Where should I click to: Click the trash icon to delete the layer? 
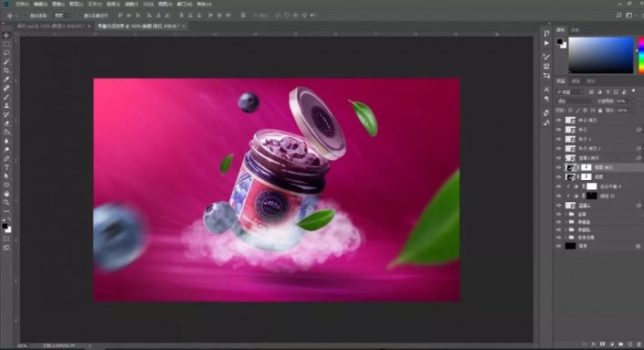coord(639,344)
